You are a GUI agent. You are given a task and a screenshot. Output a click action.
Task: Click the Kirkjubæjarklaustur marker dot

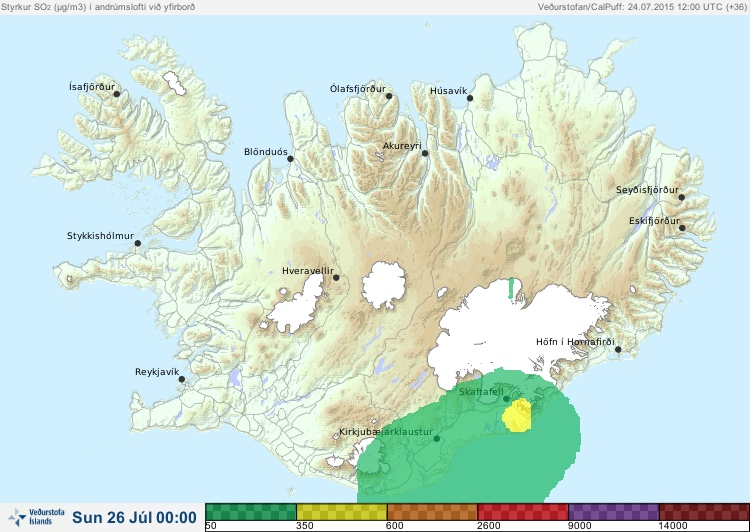pos(436,439)
